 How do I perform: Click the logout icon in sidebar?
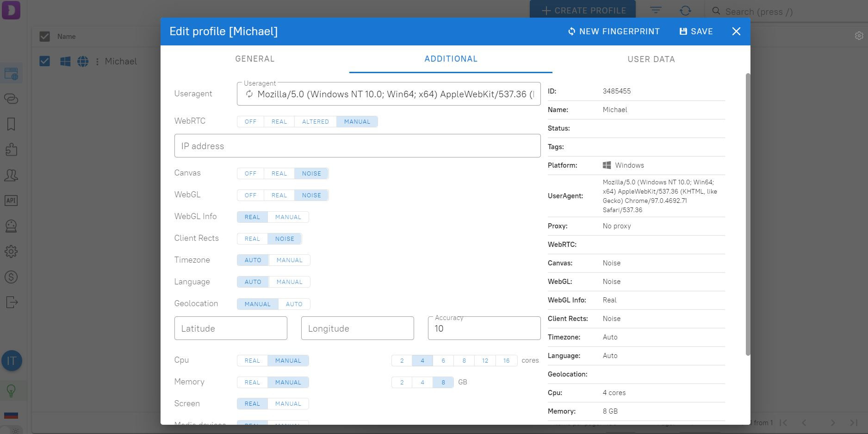point(11,302)
